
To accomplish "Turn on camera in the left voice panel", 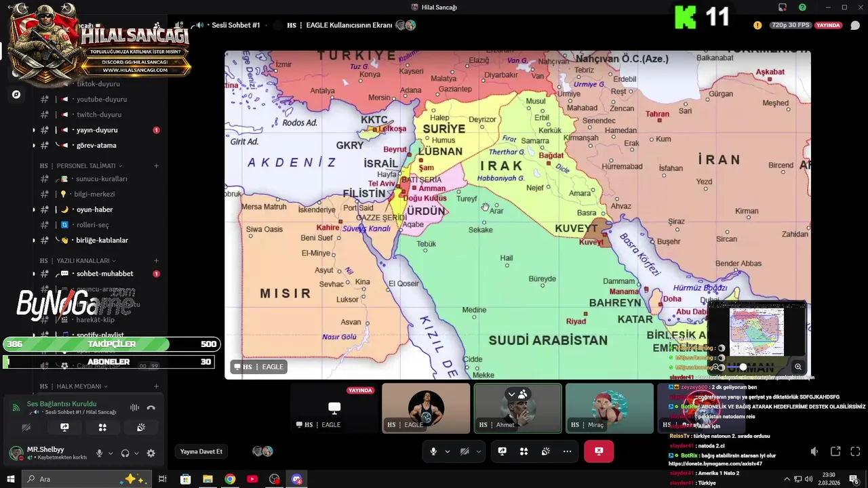I will point(26,428).
